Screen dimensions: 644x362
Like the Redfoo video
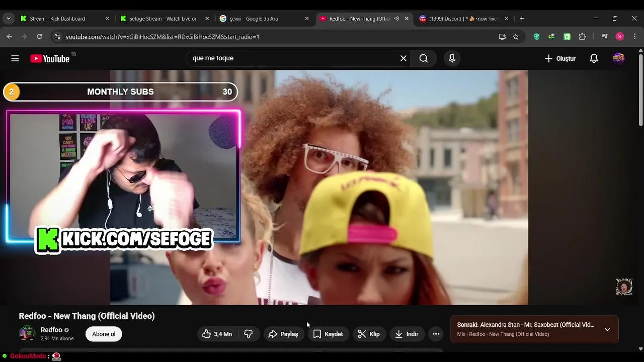tap(217, 334)
